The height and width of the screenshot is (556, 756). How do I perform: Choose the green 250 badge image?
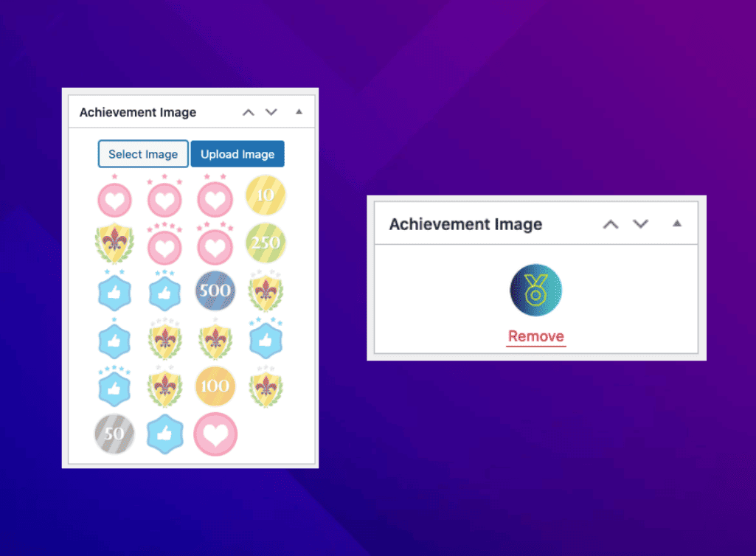click(x=266, y=243)
